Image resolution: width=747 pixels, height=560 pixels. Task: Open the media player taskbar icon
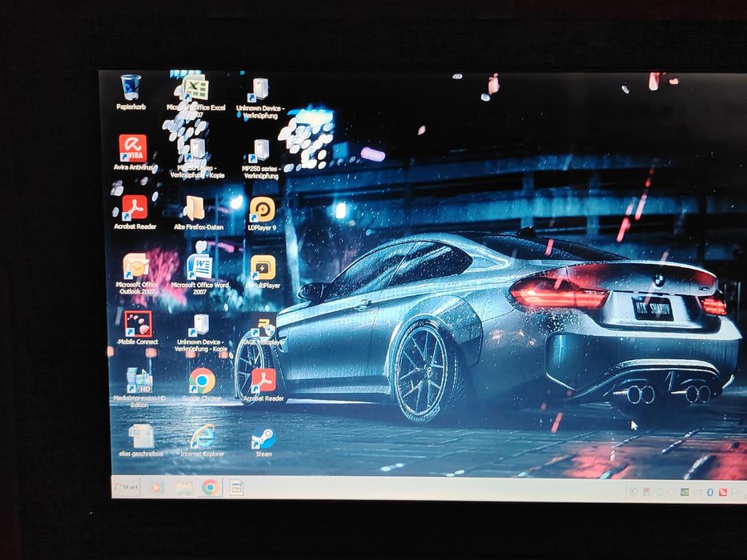pos(157,487)
